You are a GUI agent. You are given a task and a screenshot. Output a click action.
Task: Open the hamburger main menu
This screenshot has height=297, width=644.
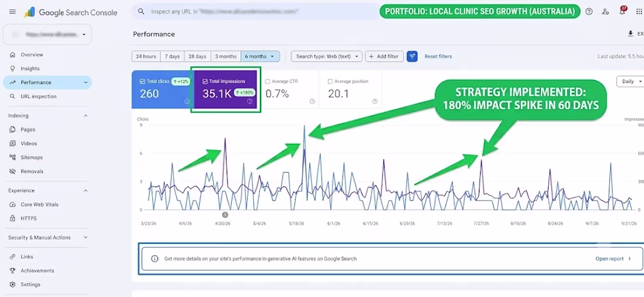click(x=12, y=12)
